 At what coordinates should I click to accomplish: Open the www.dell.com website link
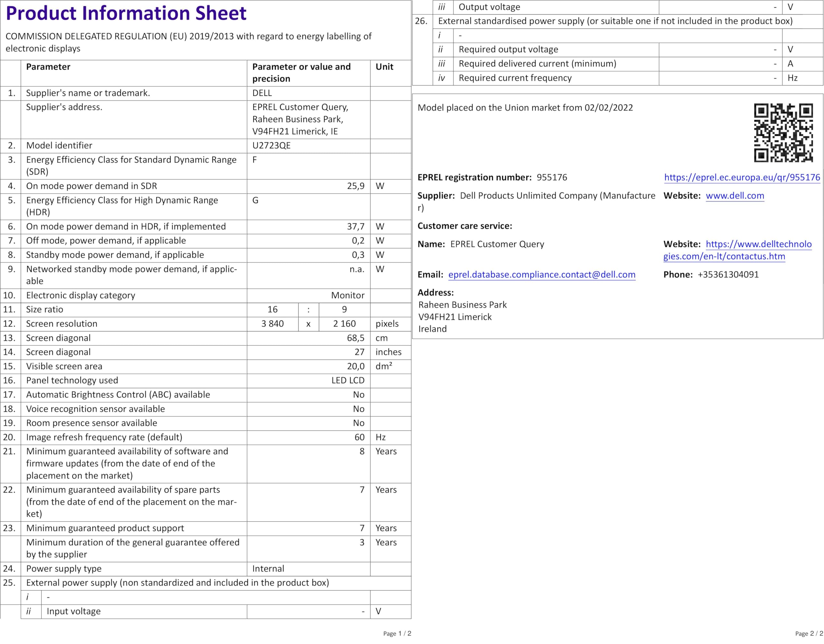[x=735, y=196]
